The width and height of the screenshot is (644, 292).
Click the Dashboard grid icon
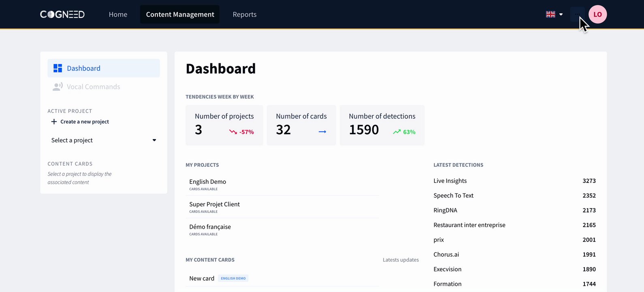tap(58, 68)
